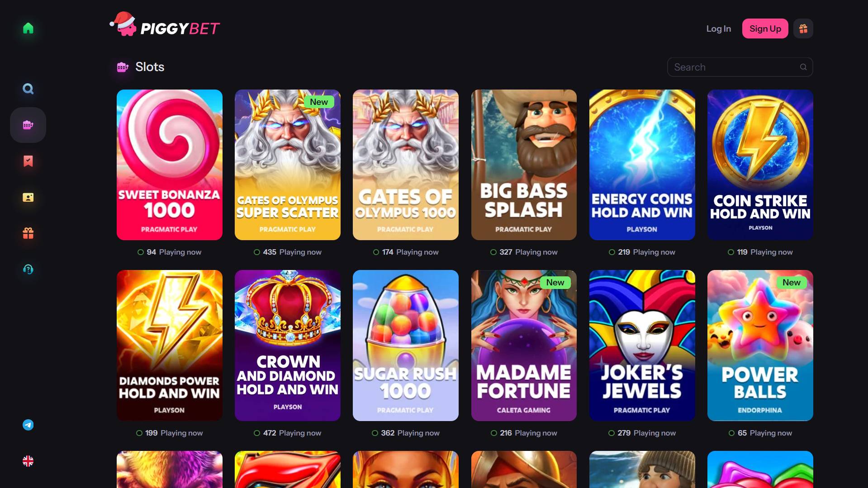The height and width of the screenshot is (488, 868).
Task: Change language via UK flag icon
Action: pyautogui.click(x=28, y=461)
